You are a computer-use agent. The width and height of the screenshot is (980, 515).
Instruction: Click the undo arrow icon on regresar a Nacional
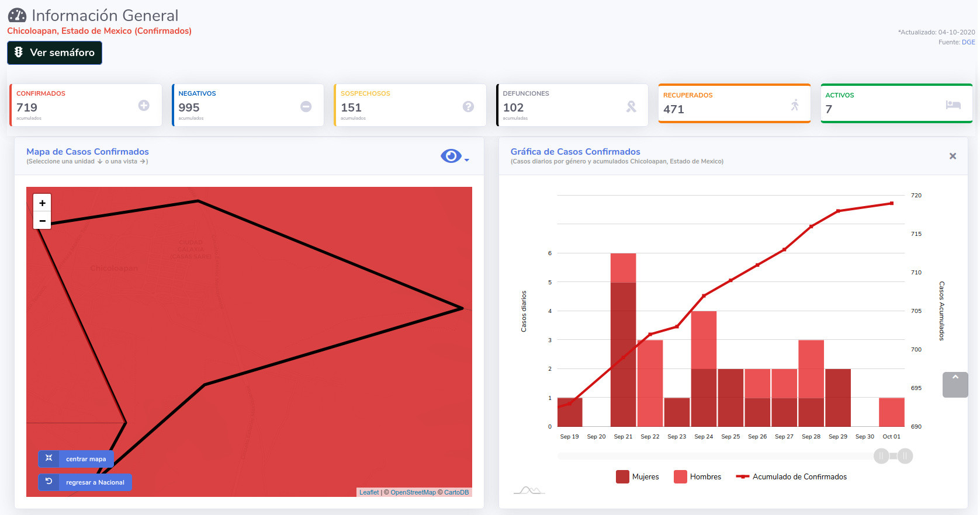click(49, 482)
